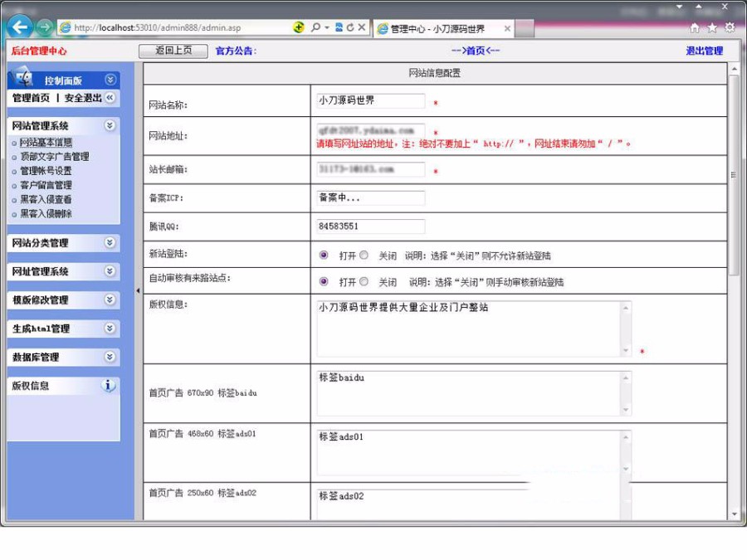Click the 返回上页 button
This screenshot has height=560, width=747.
tap(173, 51)
